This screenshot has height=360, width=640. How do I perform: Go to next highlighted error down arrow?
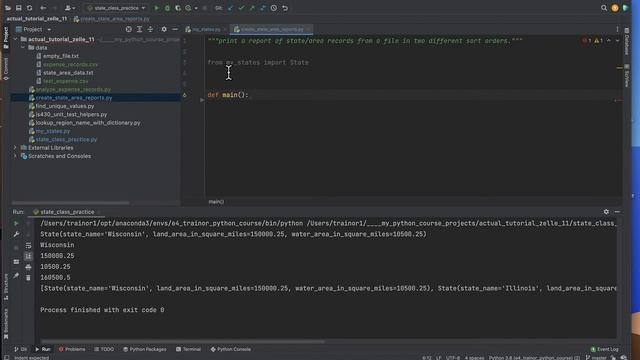pyautogui.click(x=617, y=41)
